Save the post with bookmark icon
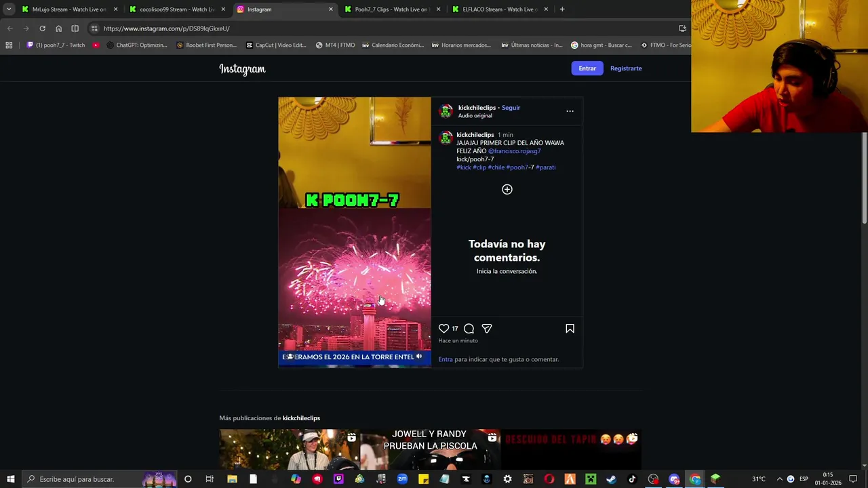 coord(570,329)
